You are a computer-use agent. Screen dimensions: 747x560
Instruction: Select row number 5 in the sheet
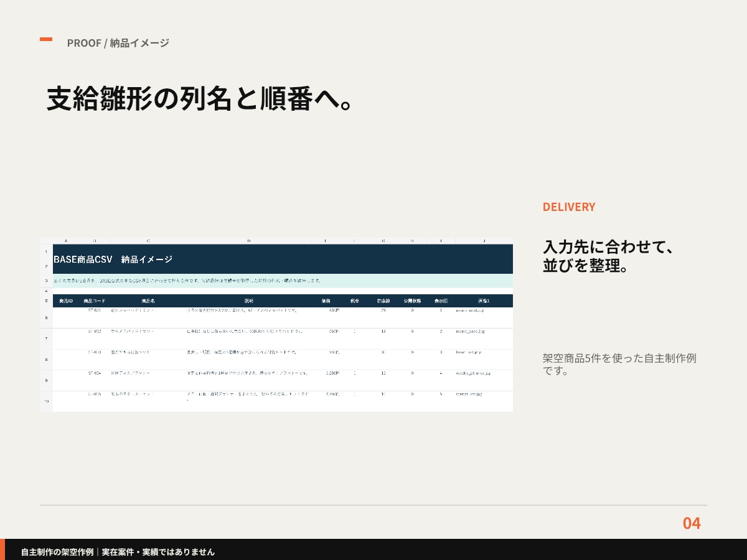click(x=46, y=301)
